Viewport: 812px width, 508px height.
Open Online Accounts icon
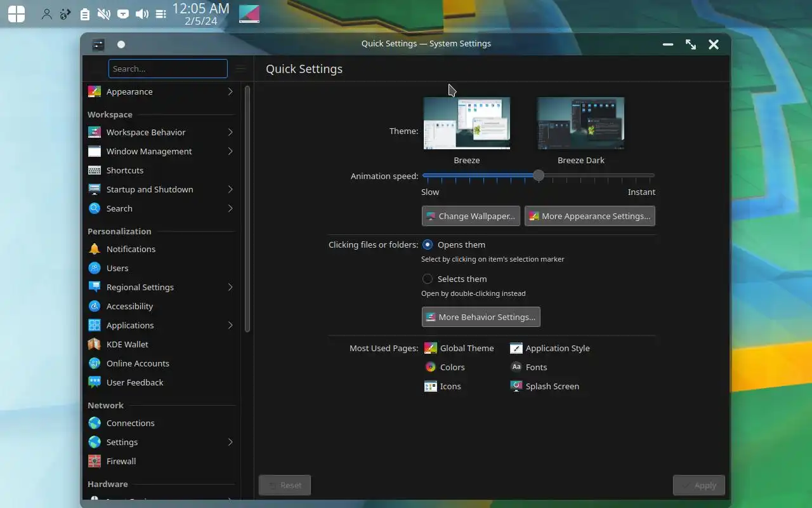pyautogui.click(x=95, y=363)
